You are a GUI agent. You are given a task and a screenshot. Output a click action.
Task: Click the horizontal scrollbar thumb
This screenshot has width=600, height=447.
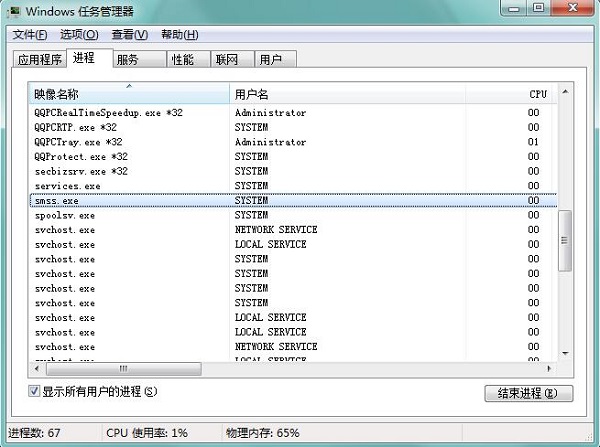click(x=124, y=369)
